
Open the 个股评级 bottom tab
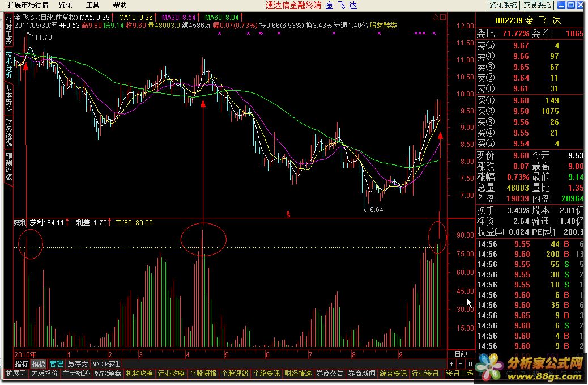pyautogui.click(x=235, y=373)
